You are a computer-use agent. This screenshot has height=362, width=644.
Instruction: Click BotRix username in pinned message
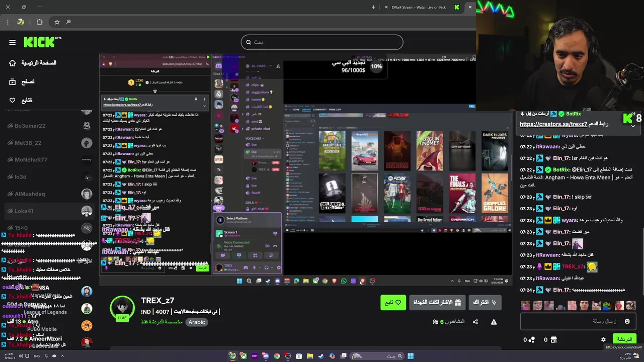(573, 114)
